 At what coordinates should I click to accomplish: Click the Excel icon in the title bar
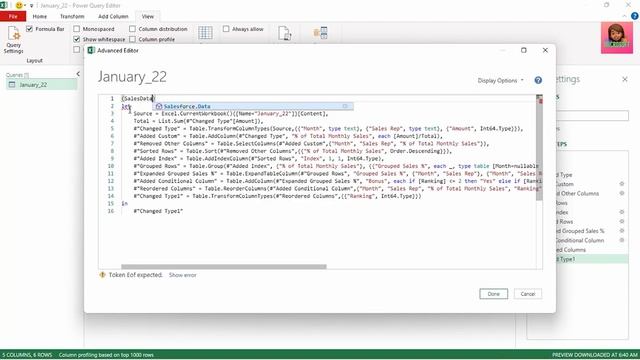(4, 5)
